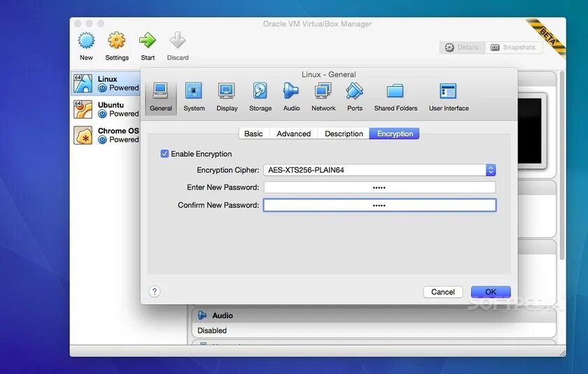This screenshot has height=374, width=588.
Task: Click the help question mark button
Action: click(x=155, y=292)
